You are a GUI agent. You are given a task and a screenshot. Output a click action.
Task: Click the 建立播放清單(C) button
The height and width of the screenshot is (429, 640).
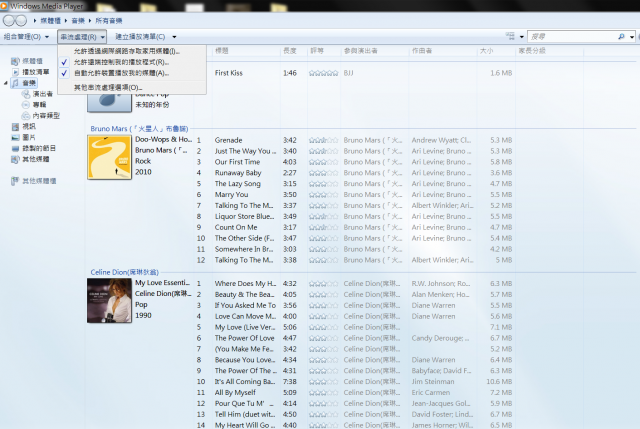[x=140, y=37]
